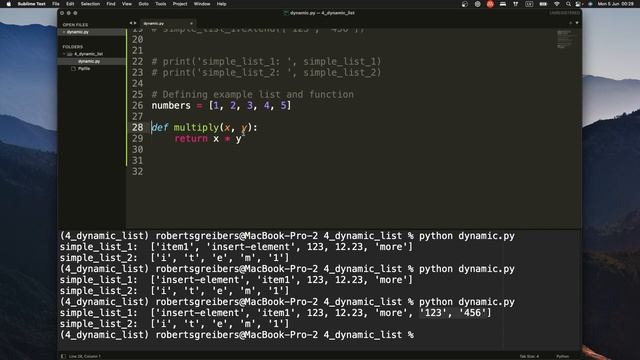The image size is (640, 360).
Task: Click line number 32 in the gutter
Action: pos(138,171)
